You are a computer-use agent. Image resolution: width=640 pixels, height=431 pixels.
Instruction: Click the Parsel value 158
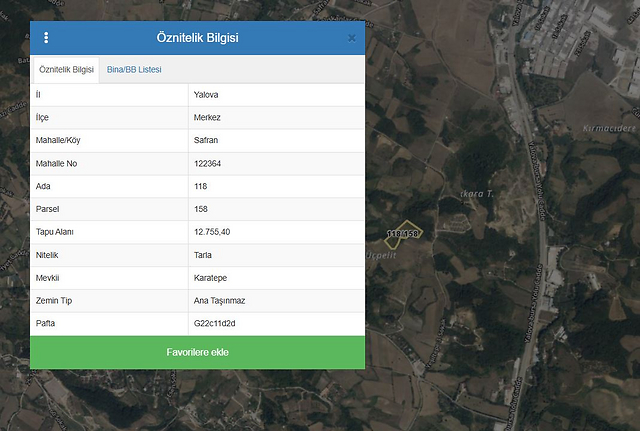(201, 210)
